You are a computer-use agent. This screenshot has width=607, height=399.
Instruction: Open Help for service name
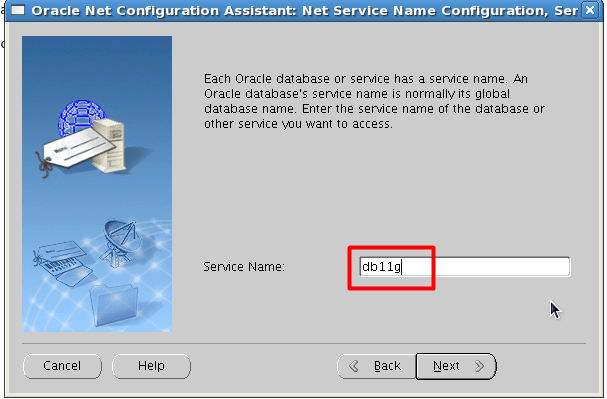[x=151, y=366]
